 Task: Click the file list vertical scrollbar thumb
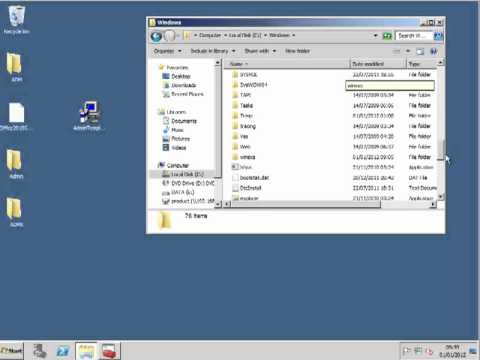click(x=441, y=149)
